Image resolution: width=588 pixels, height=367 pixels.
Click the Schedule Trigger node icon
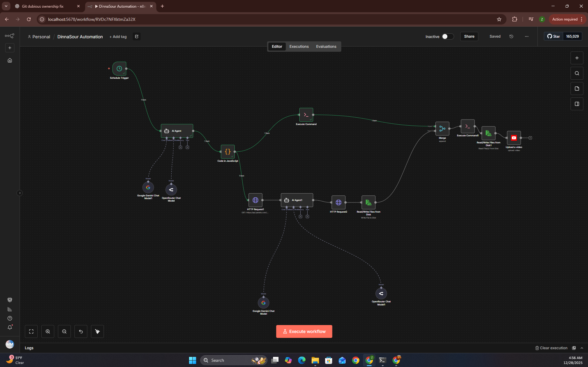(119, 69)
